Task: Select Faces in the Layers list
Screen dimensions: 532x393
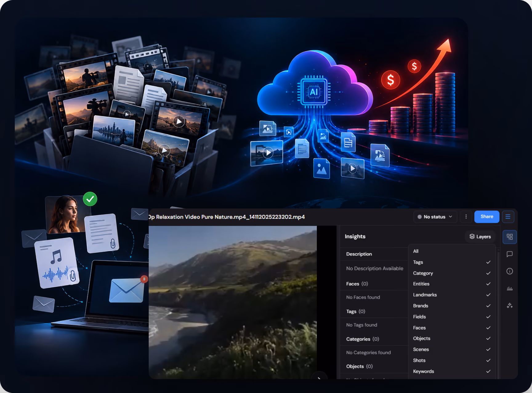Action: click(452, 328)
